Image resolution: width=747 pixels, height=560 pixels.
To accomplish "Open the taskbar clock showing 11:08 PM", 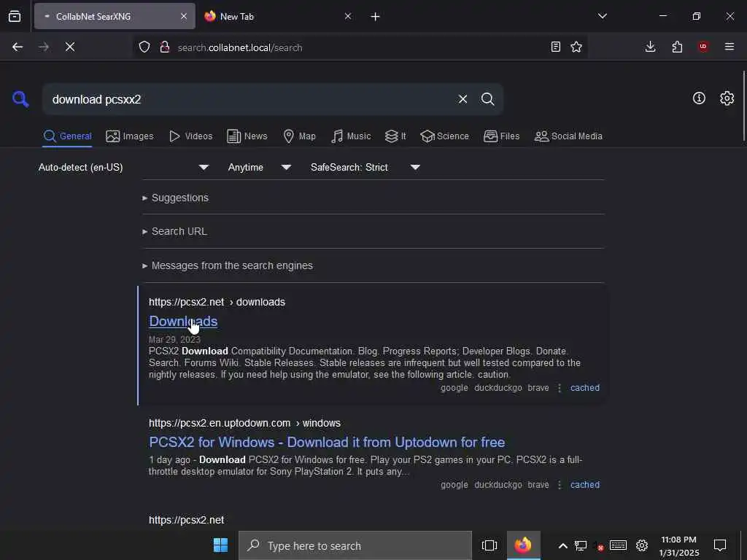I will [x=679, y=546].
